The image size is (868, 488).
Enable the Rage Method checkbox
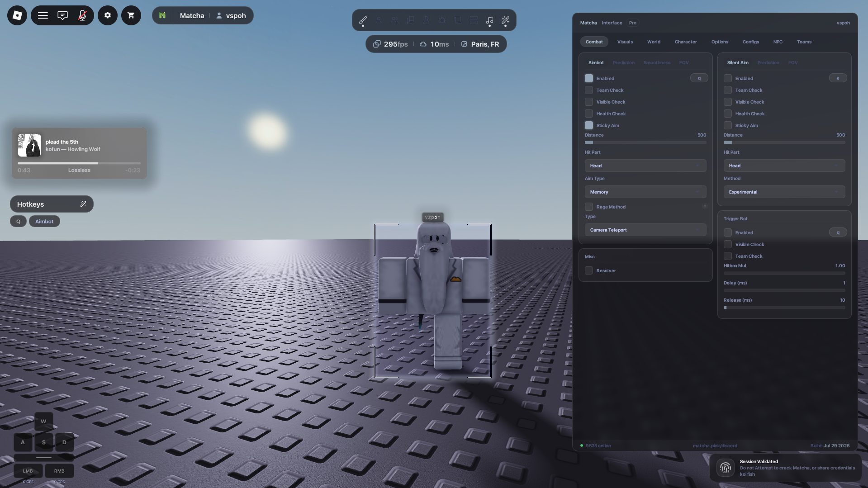588,207
